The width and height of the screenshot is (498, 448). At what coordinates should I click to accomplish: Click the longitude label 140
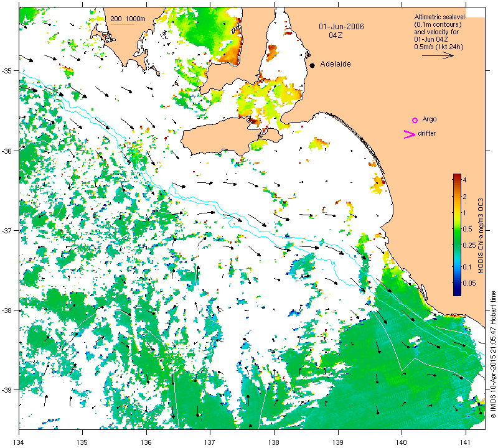coord(402,441)
